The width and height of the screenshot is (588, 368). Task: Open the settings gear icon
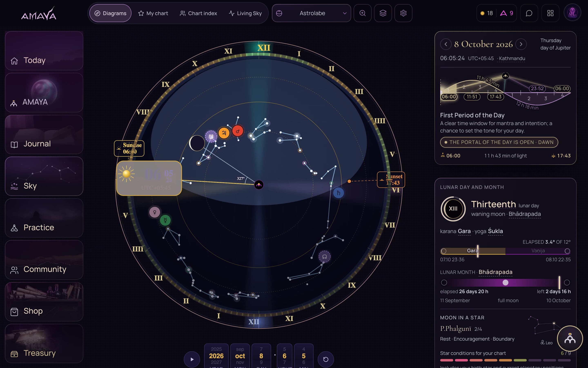403,13
